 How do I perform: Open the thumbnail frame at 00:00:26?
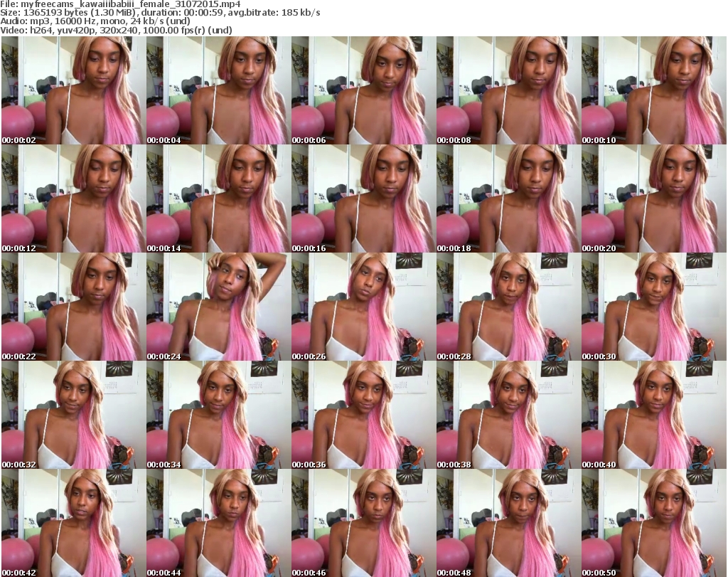pyautogui.click(x=363, y=307)
